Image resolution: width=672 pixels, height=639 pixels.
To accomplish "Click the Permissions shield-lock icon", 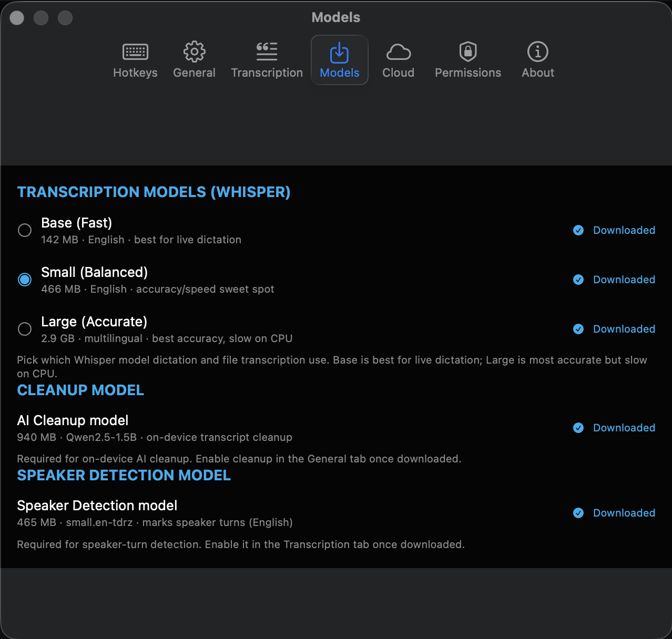I will 468,51.
